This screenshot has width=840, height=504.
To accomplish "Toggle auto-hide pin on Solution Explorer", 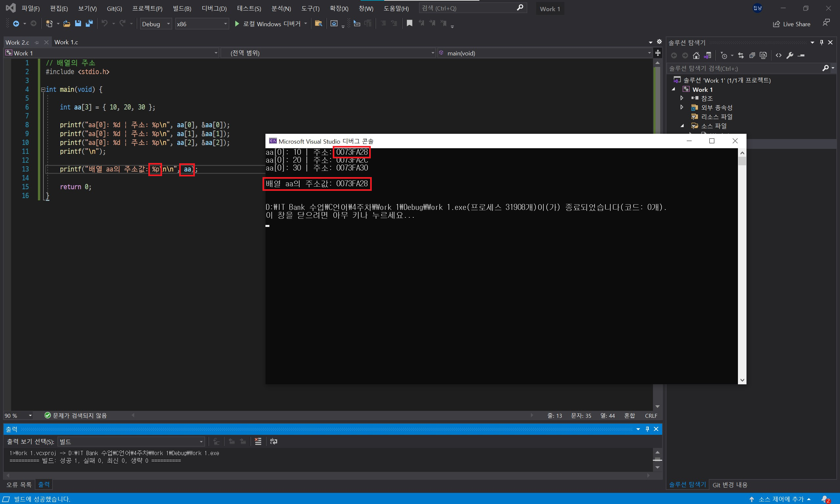I will [822, 42].
